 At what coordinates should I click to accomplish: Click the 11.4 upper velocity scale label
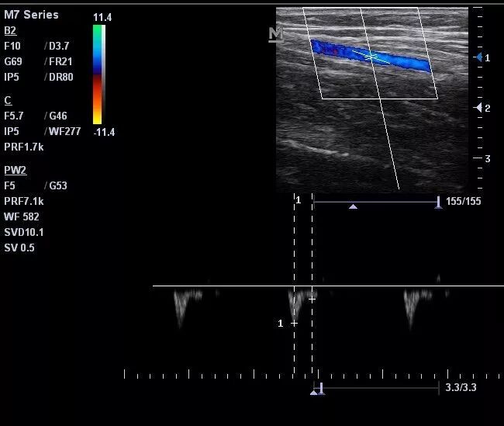[x=102, y=17]
